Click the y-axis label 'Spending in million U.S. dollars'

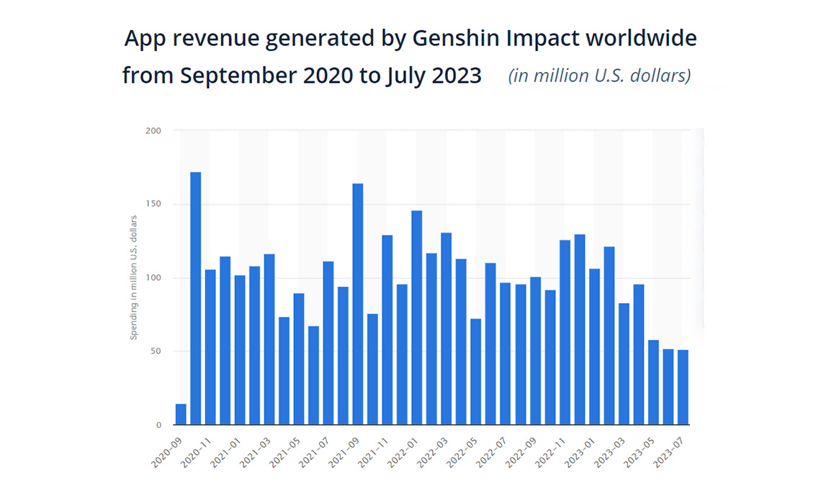(x=133, y=277)
